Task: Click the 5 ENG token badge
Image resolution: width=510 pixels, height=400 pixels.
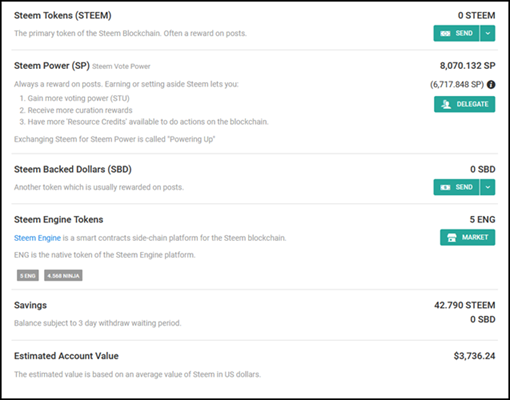Action: click(28, 276)
